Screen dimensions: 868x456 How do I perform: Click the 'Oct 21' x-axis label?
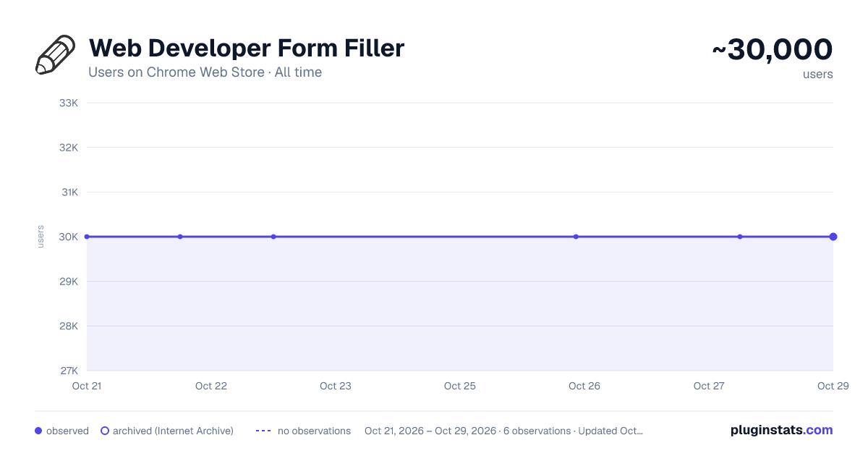87,386
